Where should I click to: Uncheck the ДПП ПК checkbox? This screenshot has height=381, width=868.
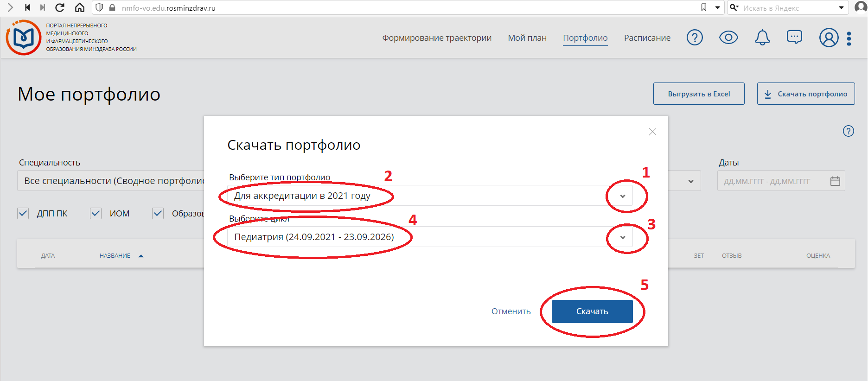coord(23,213)
